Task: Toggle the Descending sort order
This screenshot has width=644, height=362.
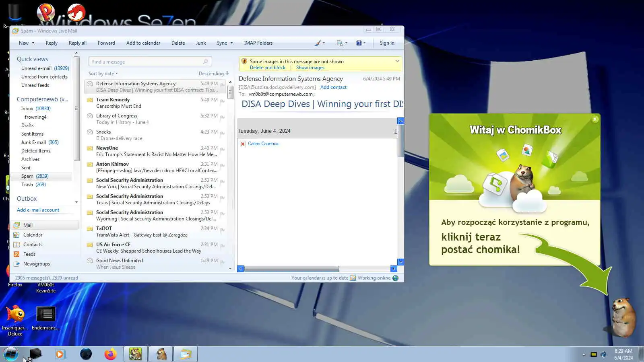Action: (214, 74)
